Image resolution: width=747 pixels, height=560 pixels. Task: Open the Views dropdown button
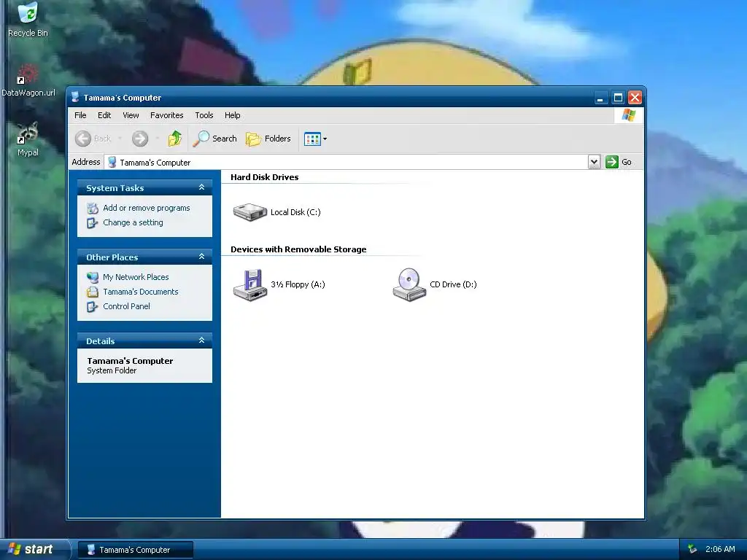(315, 139)
